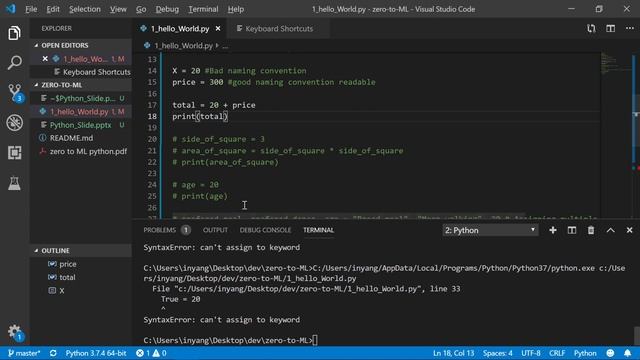Screen dimensions: 640x360
Task: Change encoding via UTF-8 in status bar
Action: tap(531, 353)
